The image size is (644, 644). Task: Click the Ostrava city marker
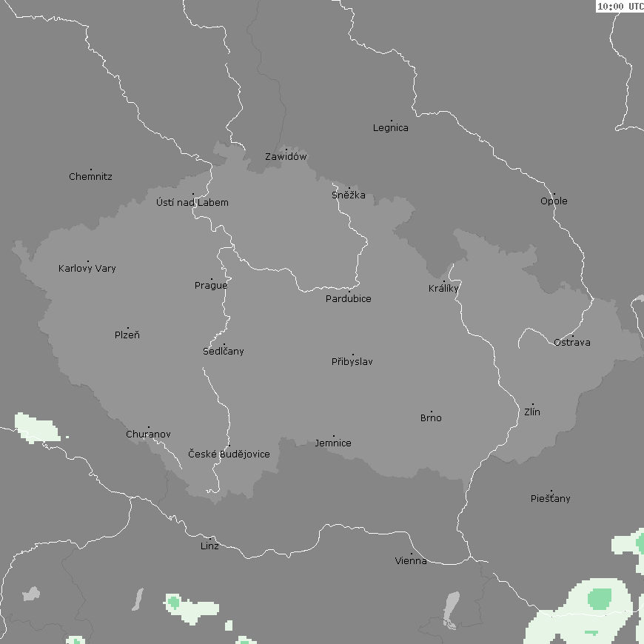(572, 336)
